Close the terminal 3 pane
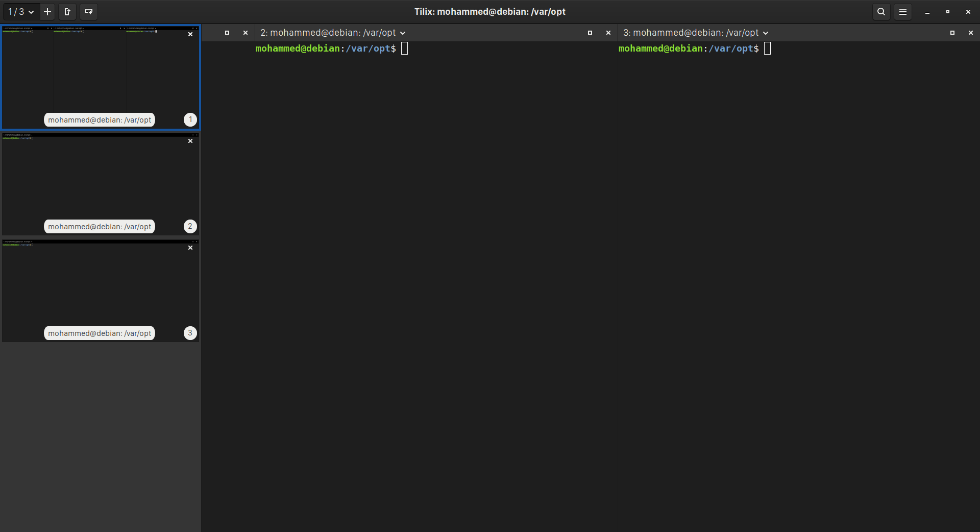The image size is (980, 532). (x=971, y=33)
